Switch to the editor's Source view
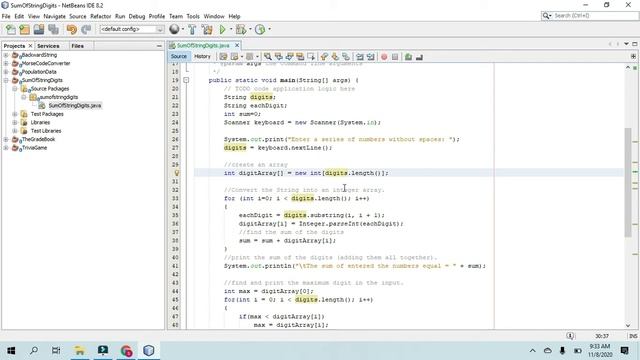This screenshot has height=360, width=640. (179, 56)
